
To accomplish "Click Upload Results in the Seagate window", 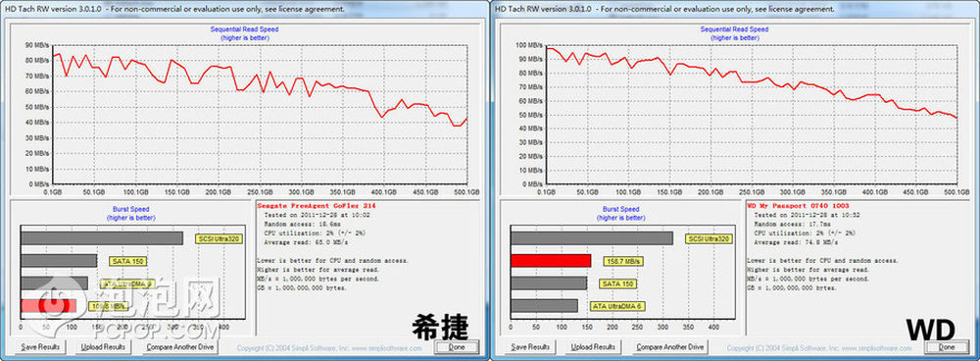I will [103, 346].
